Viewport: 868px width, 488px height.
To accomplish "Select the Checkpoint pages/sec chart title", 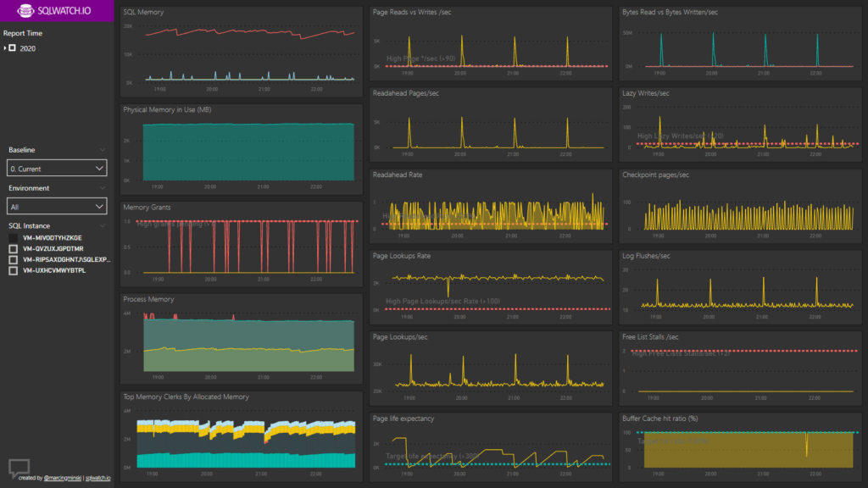I will click(655, 175).
